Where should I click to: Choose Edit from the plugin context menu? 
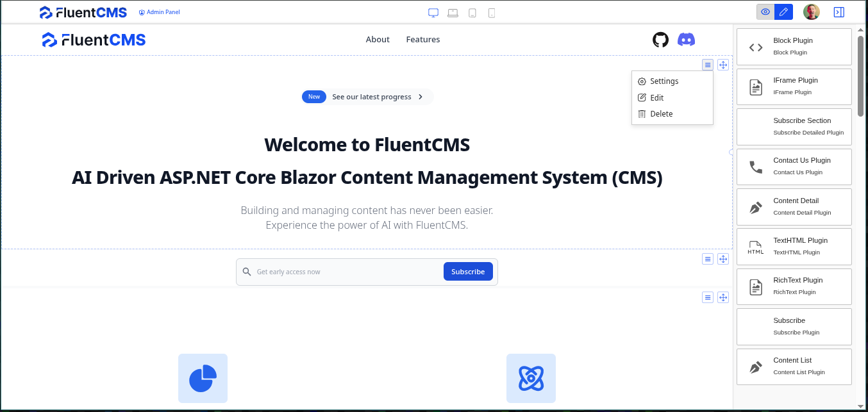672,98
